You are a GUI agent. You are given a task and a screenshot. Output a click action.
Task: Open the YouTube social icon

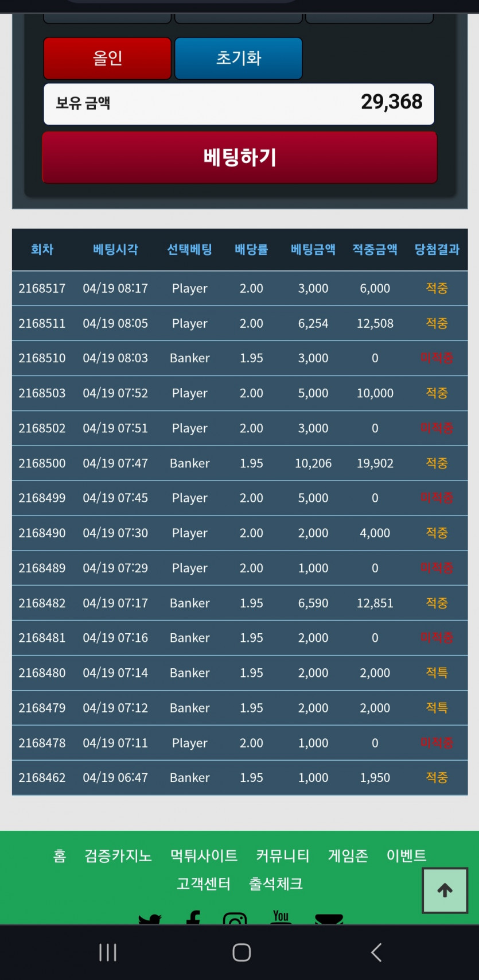[281, 917]
